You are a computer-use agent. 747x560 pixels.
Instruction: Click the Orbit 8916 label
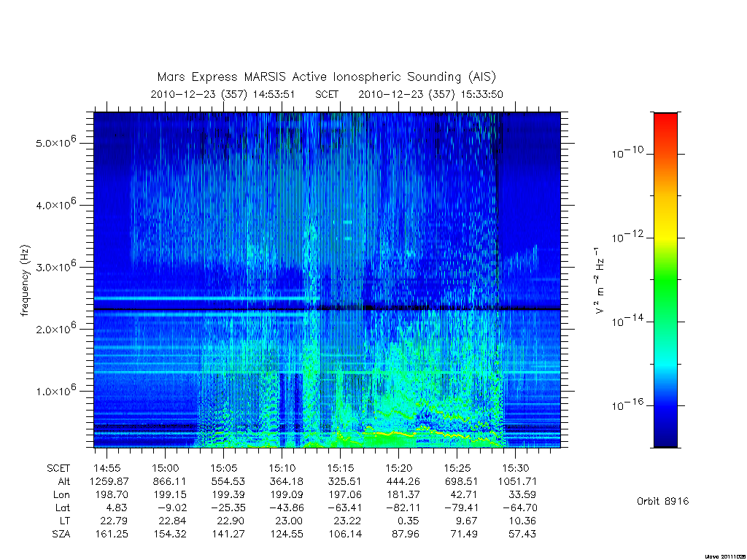662,501
